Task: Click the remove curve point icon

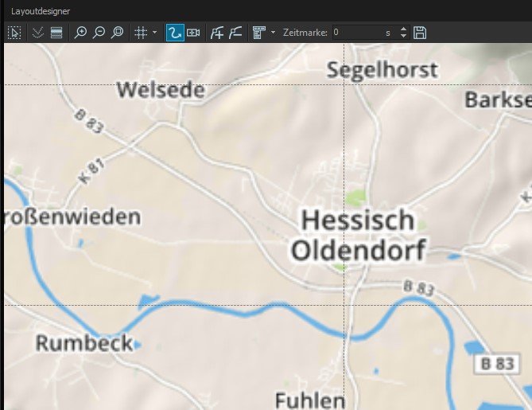Action: tap(235, 33)
